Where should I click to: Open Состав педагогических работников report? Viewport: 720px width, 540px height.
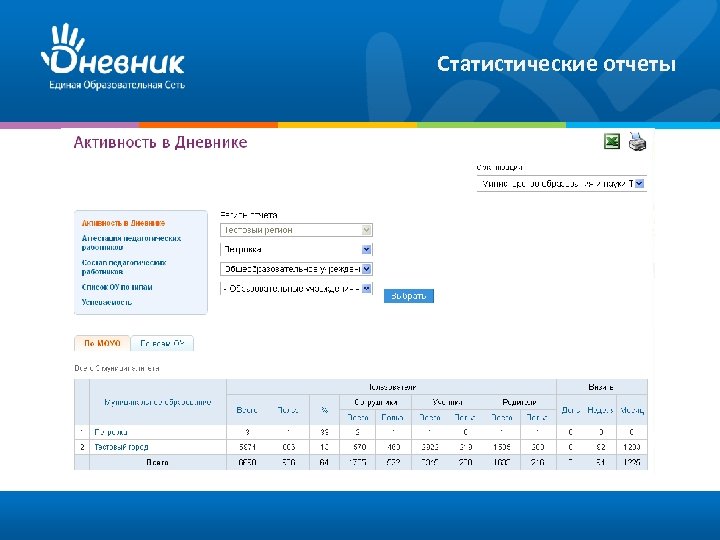(124, 267)
